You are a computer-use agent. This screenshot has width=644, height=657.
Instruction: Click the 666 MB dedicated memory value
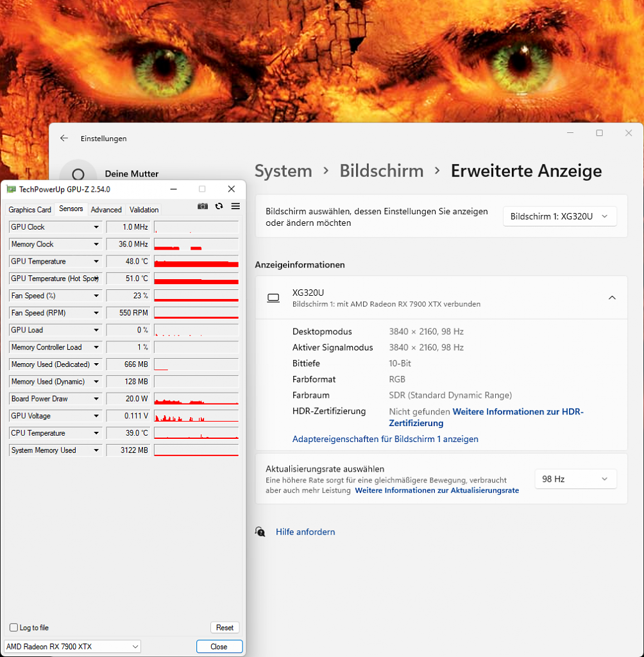click(x=128, y=364)
